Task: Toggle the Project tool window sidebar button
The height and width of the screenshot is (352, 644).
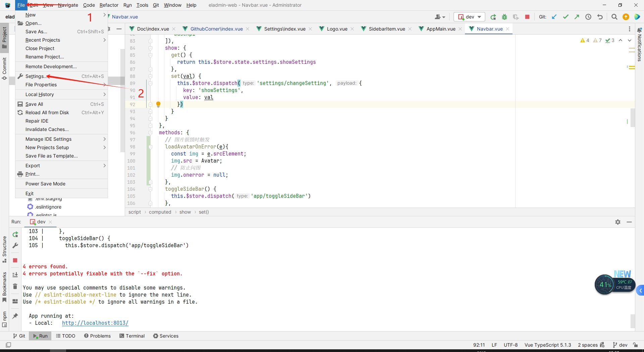Action: tap(4, 37)
